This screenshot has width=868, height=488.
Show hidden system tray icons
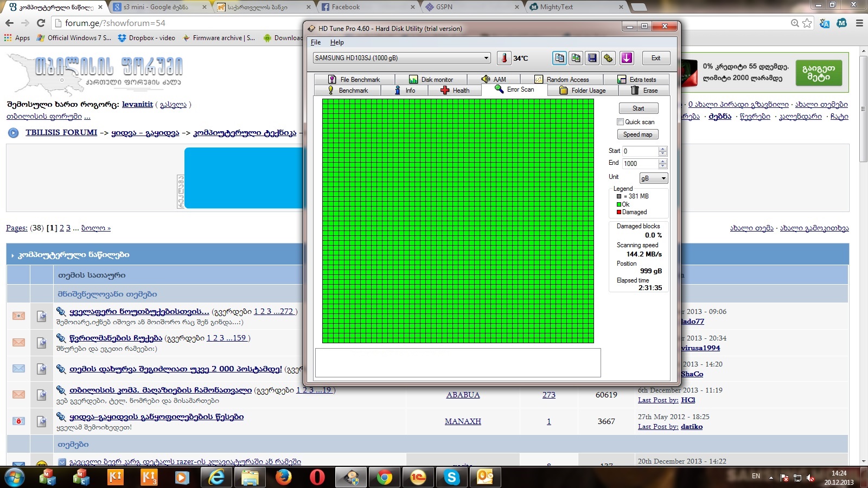771,478
